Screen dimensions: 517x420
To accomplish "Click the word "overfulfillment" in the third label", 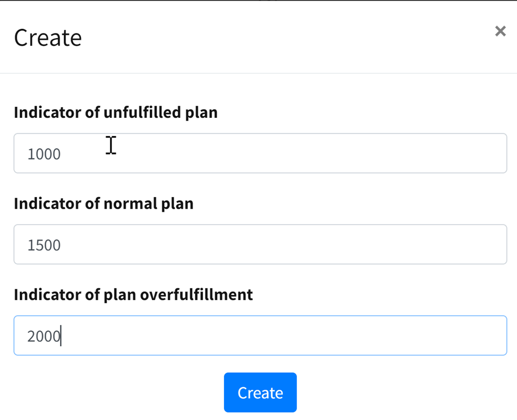I will (x=196, y=295).
